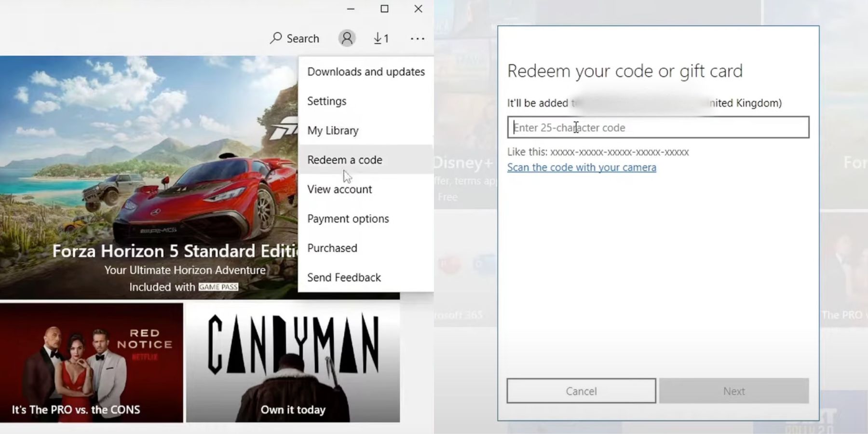Select Redeem a code menu entry
Image resolution: width=868 pixels, height=434 pixels.
(x=366, y=160)
